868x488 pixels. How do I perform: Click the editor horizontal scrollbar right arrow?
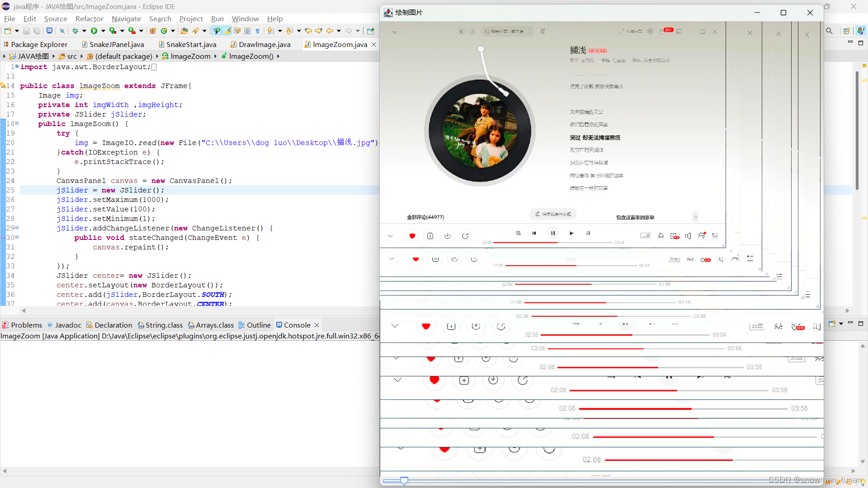coord(848,310)
